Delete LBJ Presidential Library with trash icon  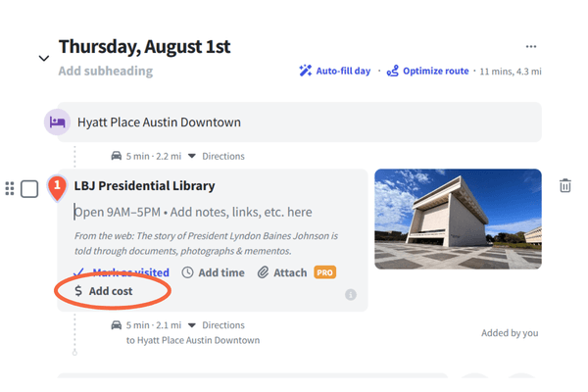point(565,186)
